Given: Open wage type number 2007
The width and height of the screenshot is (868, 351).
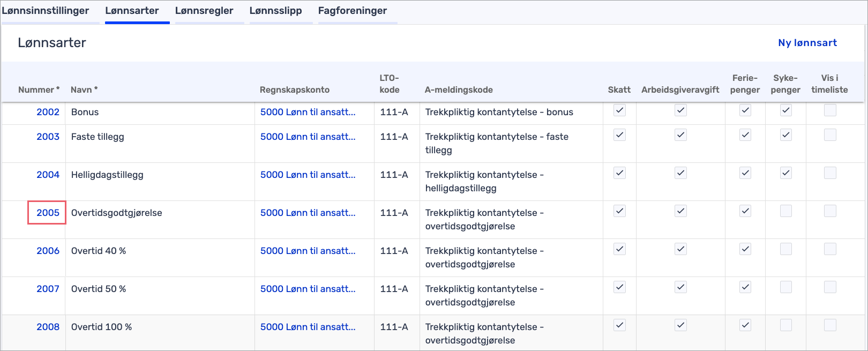Looking at the screenshot, I should point(48,289).
